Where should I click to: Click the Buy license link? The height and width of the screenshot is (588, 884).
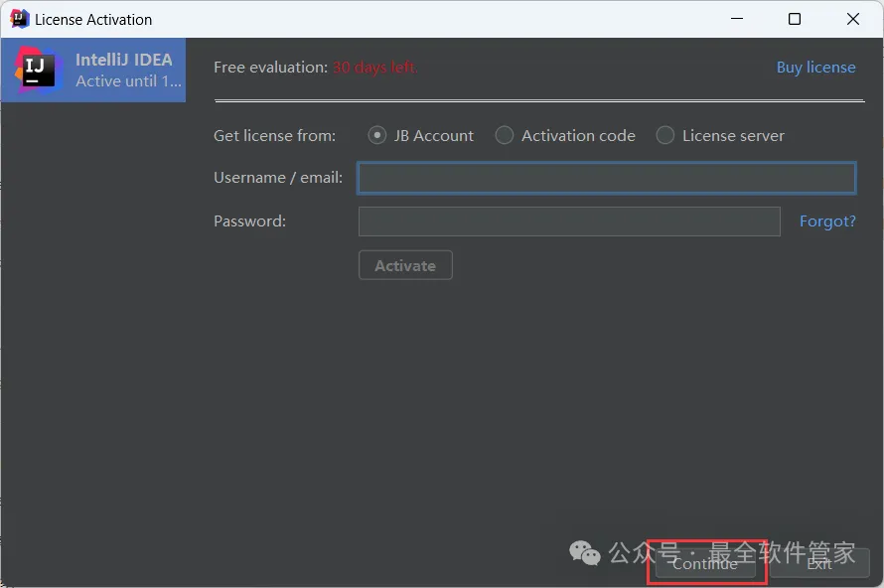click(x=815, y=68)
